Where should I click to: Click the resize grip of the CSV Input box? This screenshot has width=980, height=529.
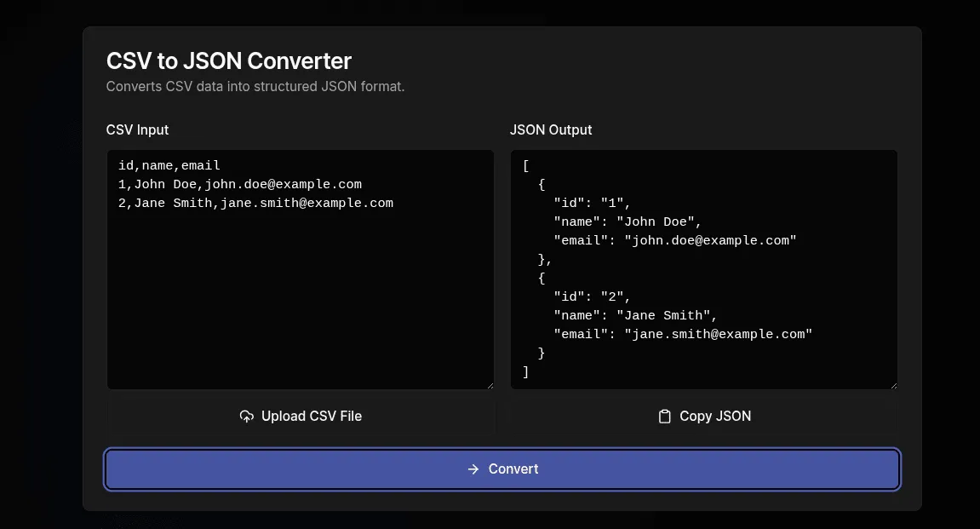490,384
